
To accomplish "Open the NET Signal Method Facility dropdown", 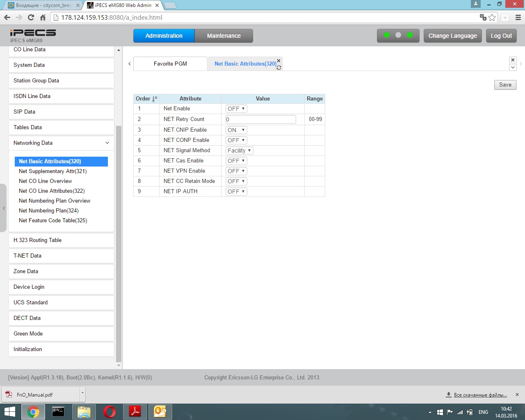I will pyautogui.click(x=239, y=151).
